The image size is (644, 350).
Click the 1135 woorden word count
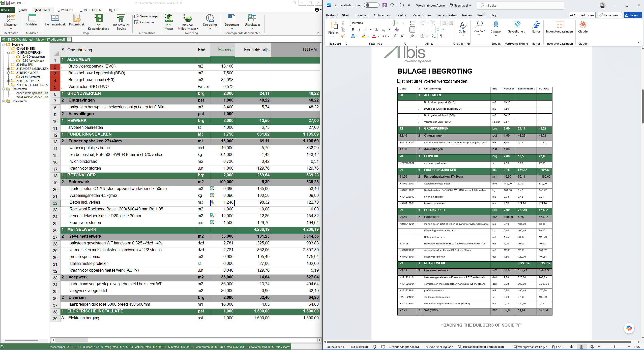[x=358, y=347]
